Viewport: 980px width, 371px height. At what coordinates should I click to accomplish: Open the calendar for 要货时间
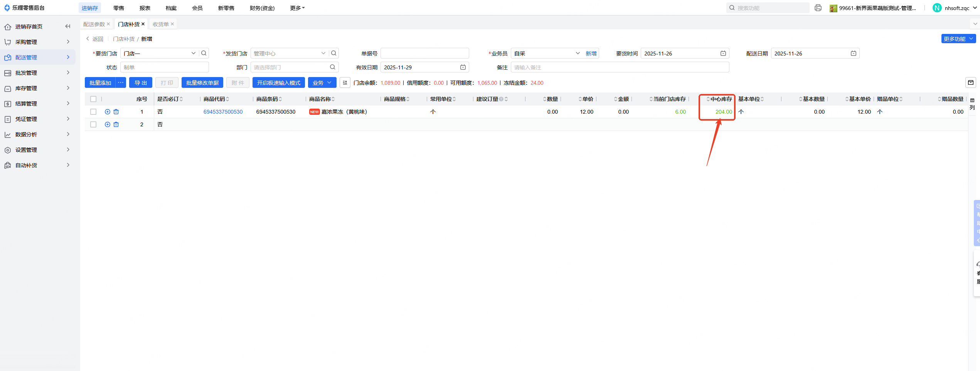click(723, 53)
